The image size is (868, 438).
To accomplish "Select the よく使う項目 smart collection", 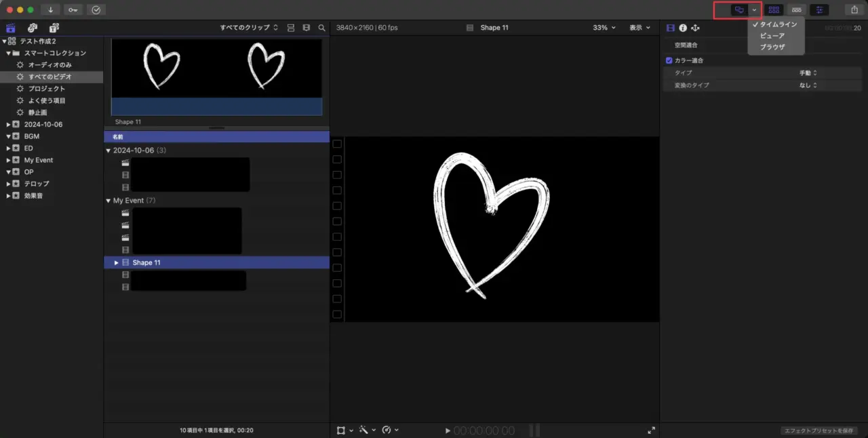I will tap(47, 100).
